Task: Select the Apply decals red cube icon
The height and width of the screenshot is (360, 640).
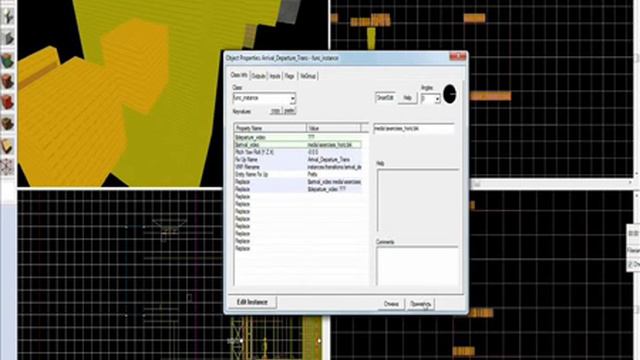Action: [x=8, y=102]
